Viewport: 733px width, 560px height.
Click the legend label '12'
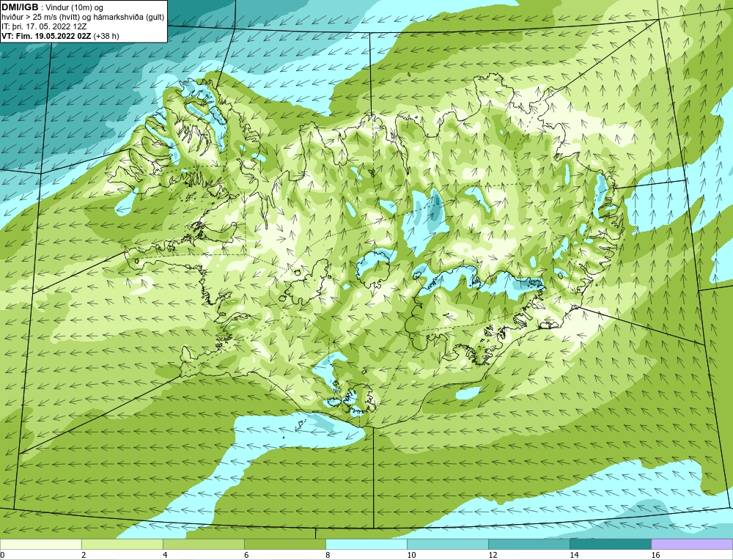click(x=493, y=555)
